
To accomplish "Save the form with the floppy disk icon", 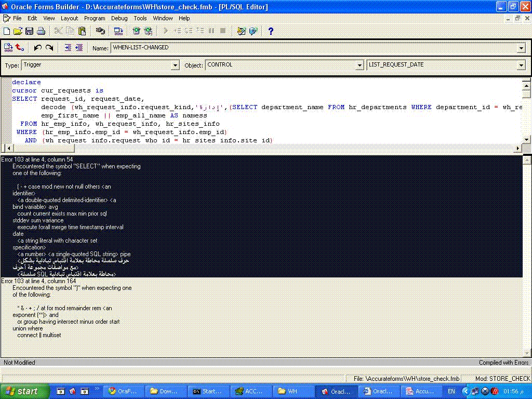I will pos(29,31).
